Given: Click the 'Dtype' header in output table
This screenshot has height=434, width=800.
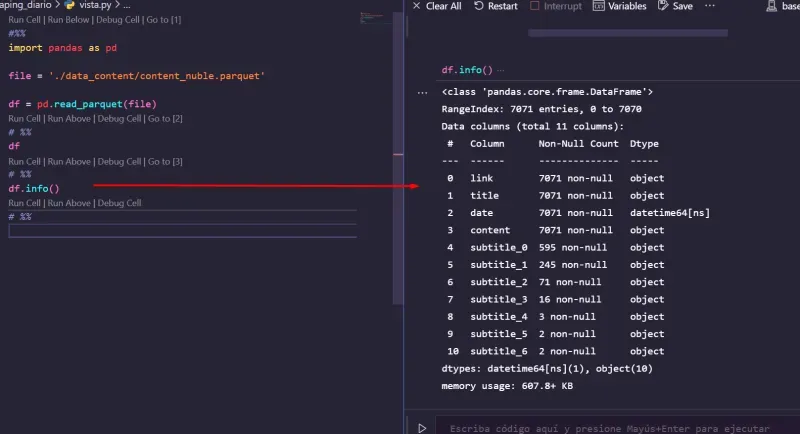Looking at the screenshot, I should coord(644,144).
